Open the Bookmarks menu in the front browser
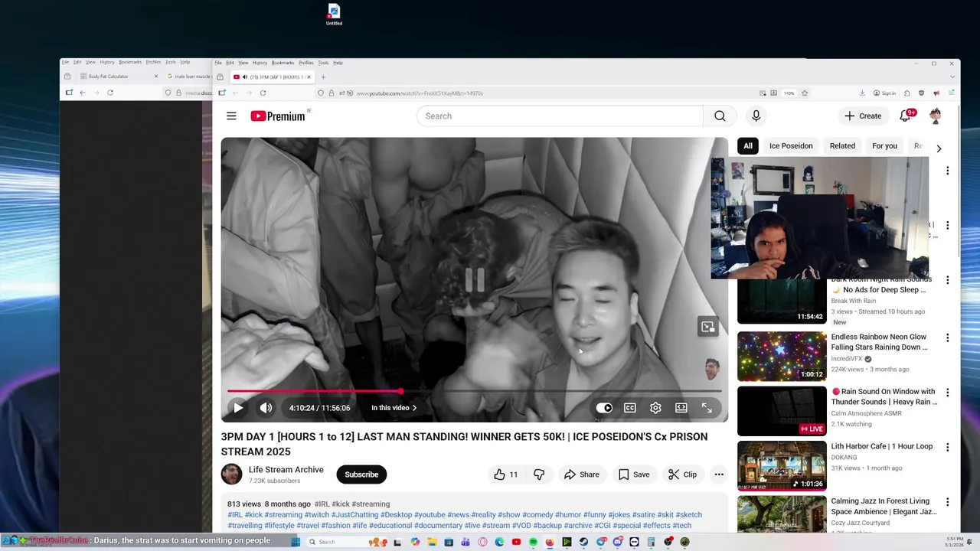The image size is (980, 551). pos(283,63)
